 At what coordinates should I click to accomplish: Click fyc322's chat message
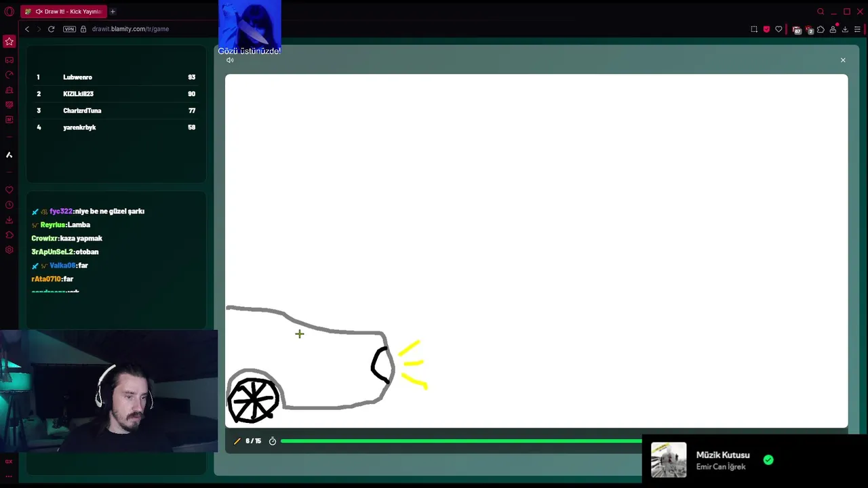[88, 211]
